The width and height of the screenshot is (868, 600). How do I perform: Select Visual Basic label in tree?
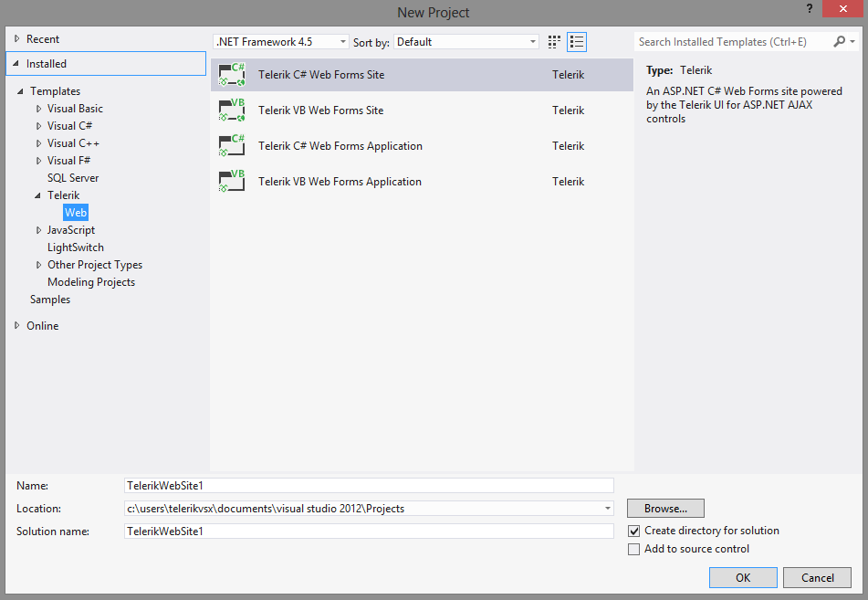pyautogui.click(x=75, y=110)
